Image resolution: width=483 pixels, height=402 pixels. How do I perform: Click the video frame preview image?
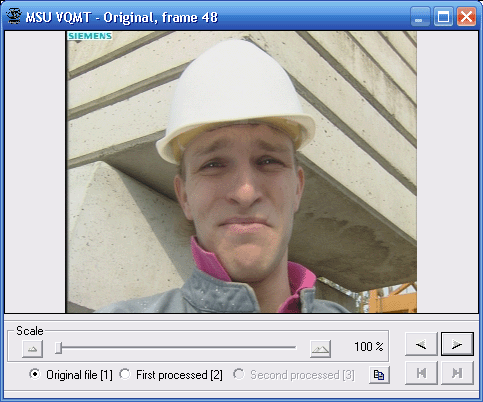pyautogui.click(x=241, y=172)
